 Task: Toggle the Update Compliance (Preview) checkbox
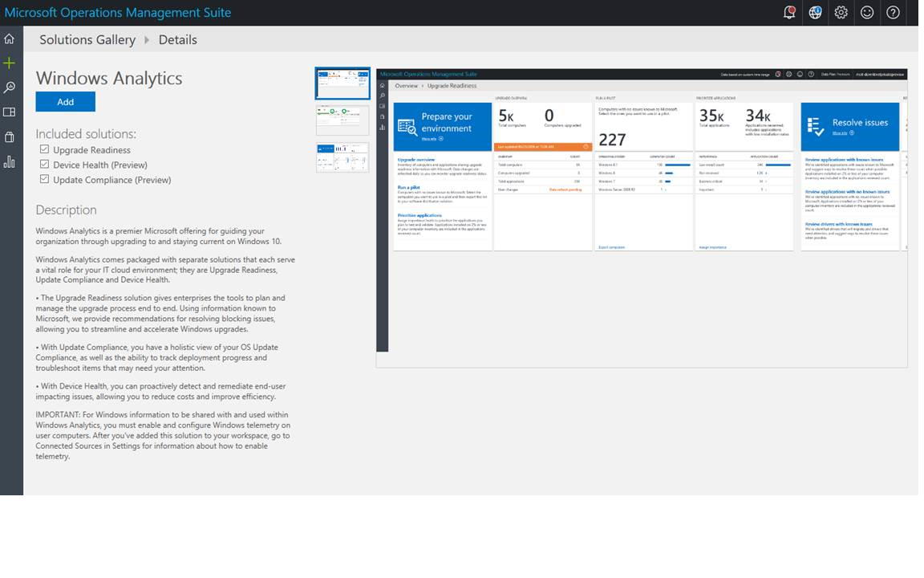click(x=44, y=180)
